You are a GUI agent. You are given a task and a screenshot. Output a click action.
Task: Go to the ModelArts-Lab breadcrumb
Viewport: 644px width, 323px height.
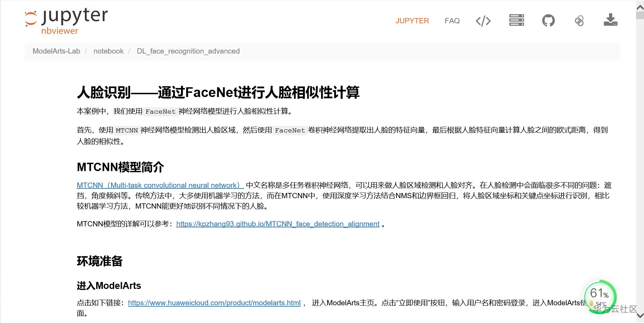[56, 51]
